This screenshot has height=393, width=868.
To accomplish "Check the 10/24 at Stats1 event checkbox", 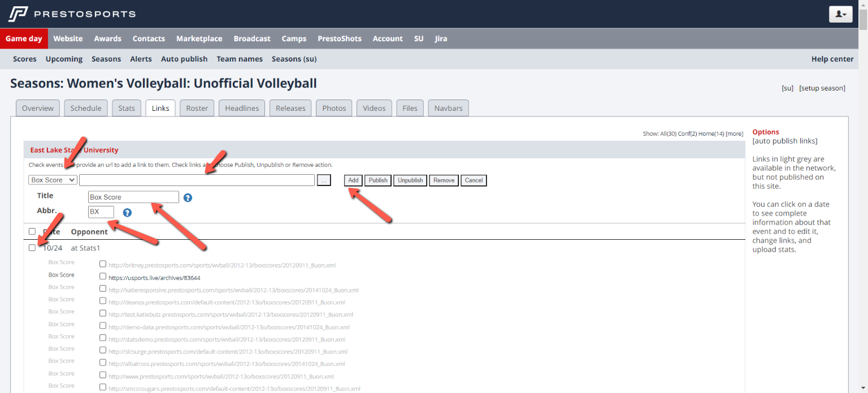I will pos(32,248).
